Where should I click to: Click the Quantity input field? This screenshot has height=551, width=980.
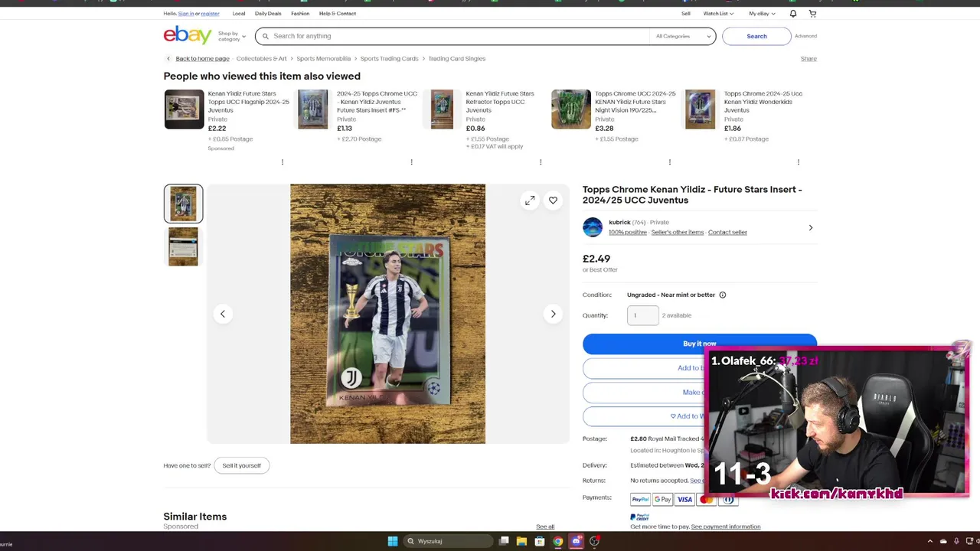coord(642,315)
